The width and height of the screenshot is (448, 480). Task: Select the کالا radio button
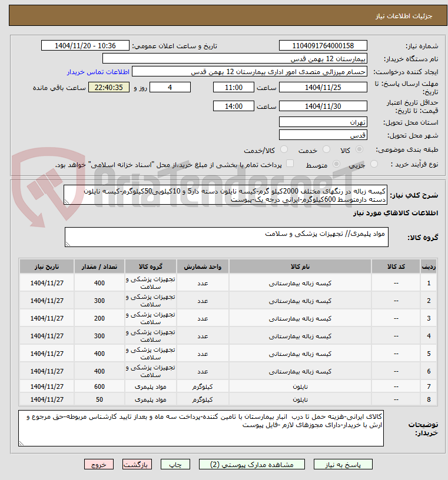pyautogui.click(x=359, y=149)
